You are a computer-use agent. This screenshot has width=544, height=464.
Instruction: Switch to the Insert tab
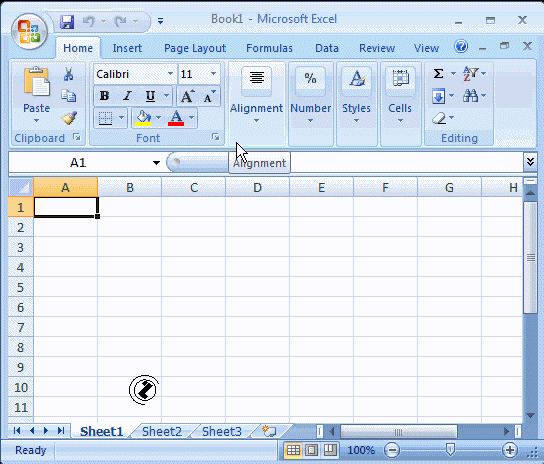pos(127,48)
